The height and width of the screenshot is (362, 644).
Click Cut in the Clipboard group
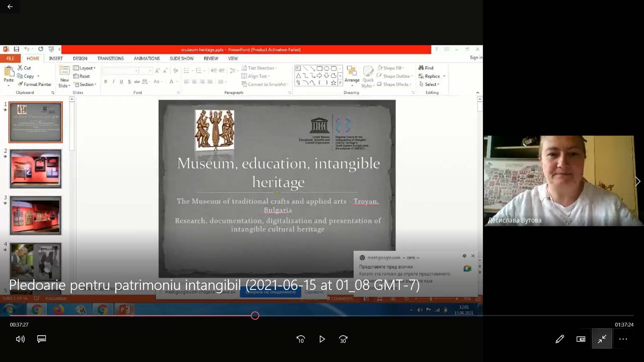click(x=24, y=68)
